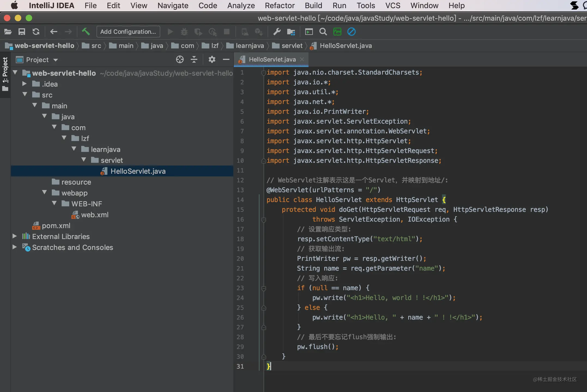Collapse the main folder arrow
The height and width of the screenshot is (392, 587).
coord(35,105)
